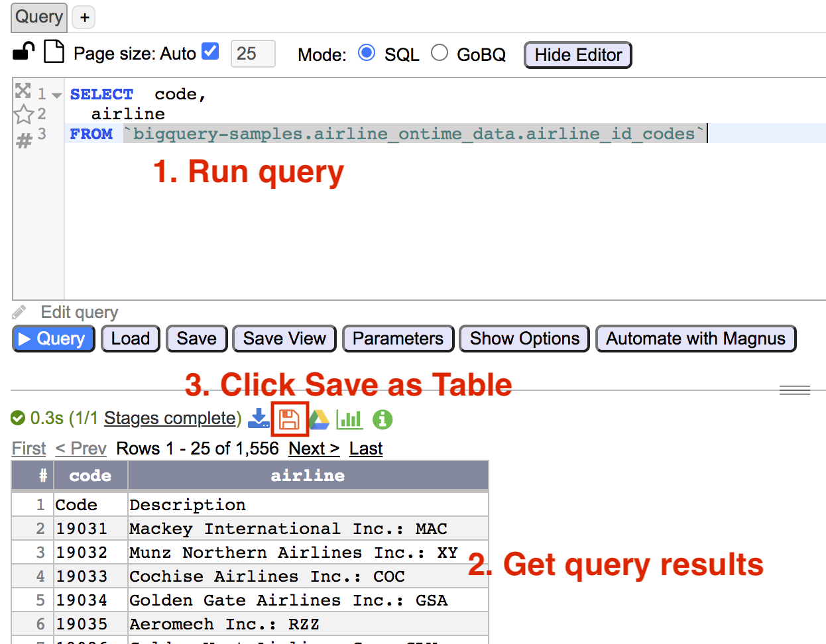The width and height of the screenshot is (826, 644).
Task: Click the Save as Table icon
Action: (x=289, y=419)
